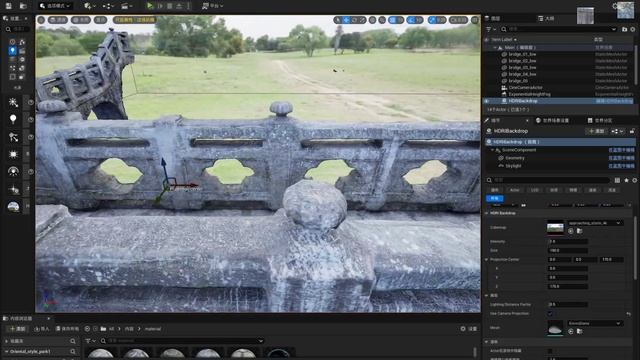Screen dimensions: 640x360
Task: Add a Directional Light actor icon
Action: 13,102
